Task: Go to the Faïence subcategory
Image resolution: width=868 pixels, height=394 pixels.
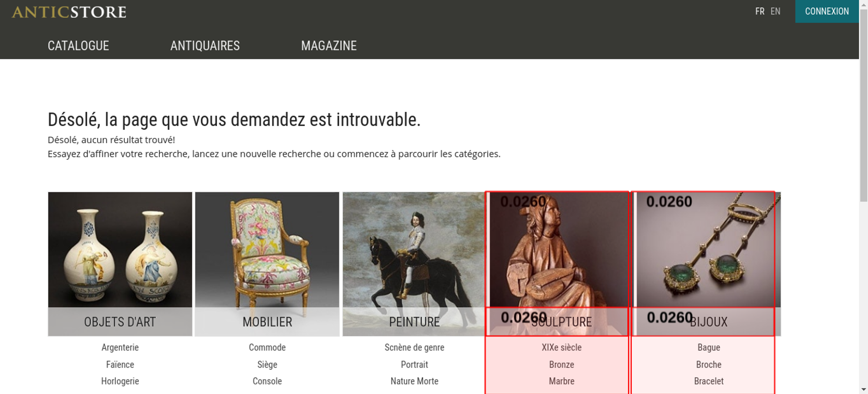Action: 120,364
